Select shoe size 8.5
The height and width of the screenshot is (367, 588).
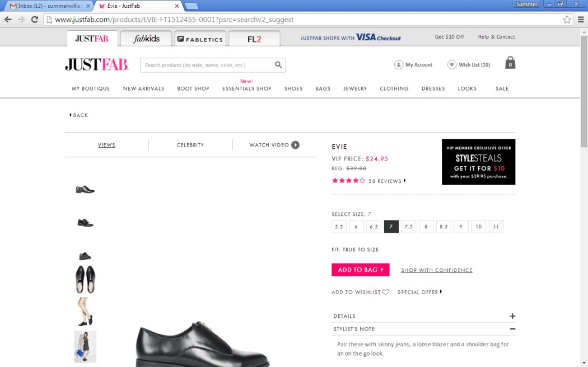tap(443, 226)
